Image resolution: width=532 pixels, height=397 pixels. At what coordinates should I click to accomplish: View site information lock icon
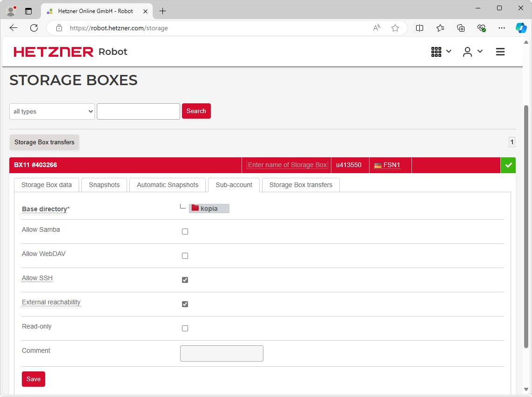click(59, 28)
